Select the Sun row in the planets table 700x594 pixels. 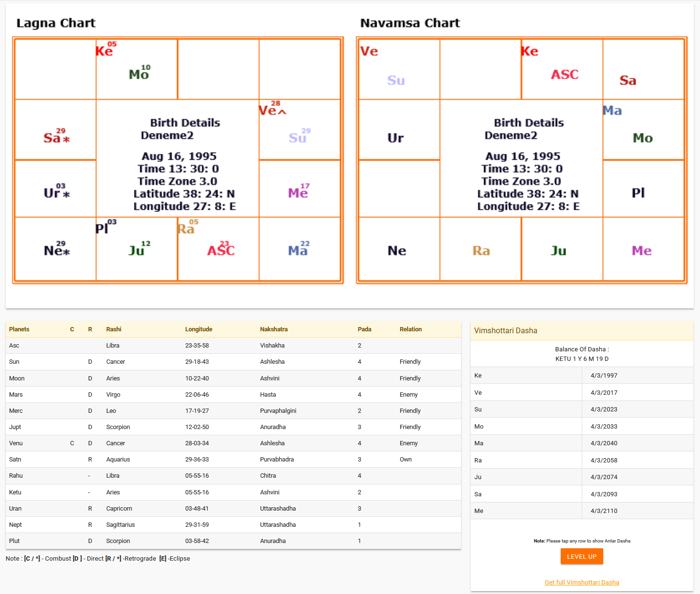[233, 362]
